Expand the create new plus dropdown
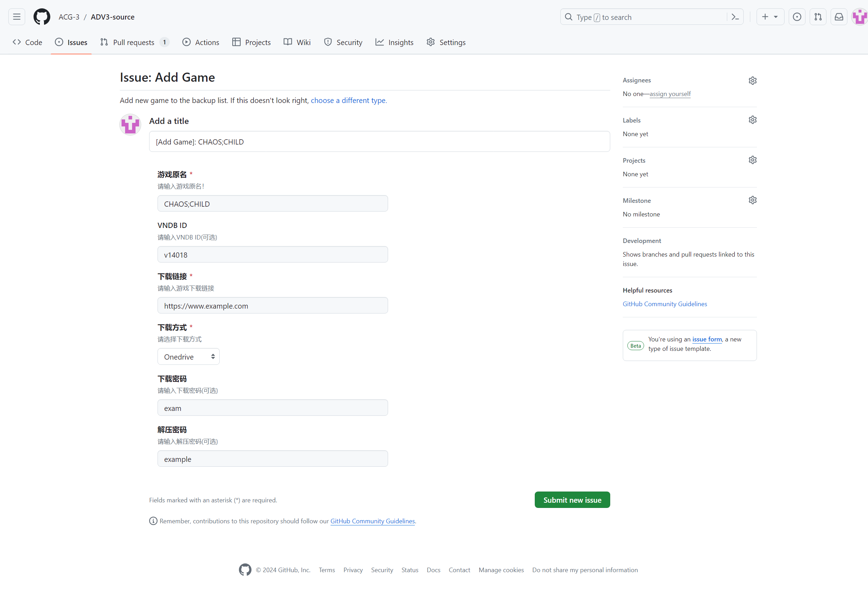 [770, 17]
